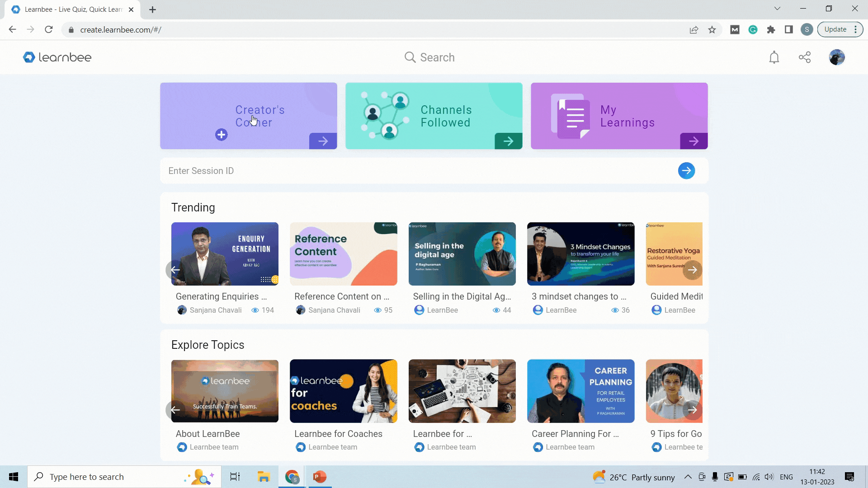Screen dimensions: 868x488
Task: Go back in browser
Action: click(x=13, y=30)
